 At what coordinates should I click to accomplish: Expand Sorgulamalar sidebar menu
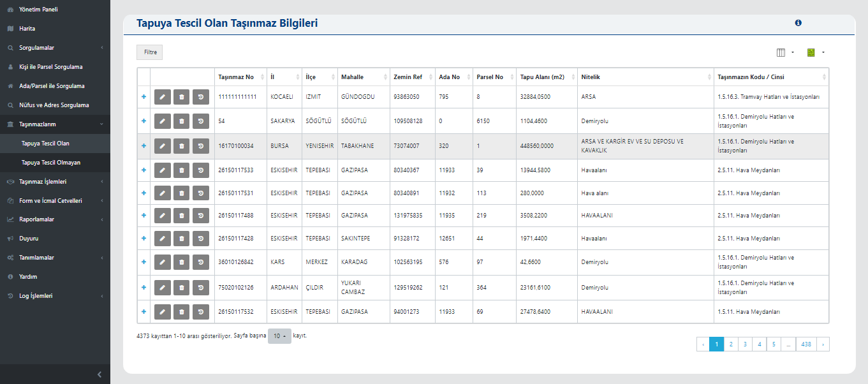(54, 48)
